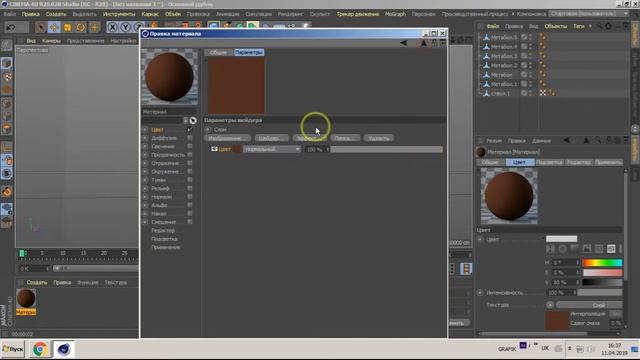The width and height of the screenshot is (640, 360).
Task: Click the back arrow in material editor
Action: click(x=403, y=43)
